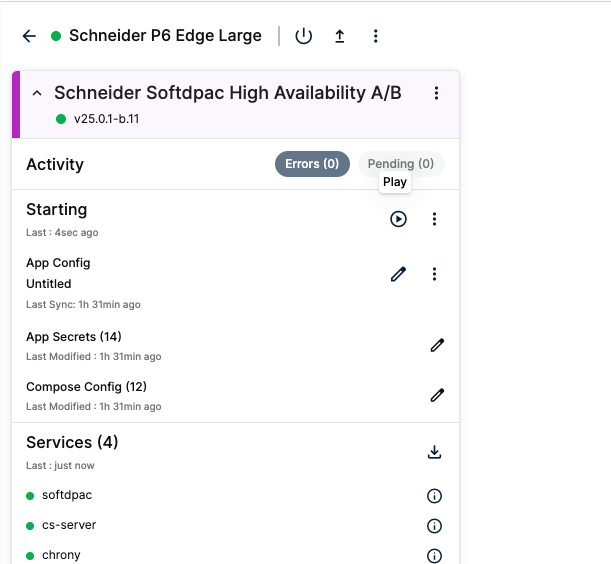Click the Schneider P6 Edge Large title
The height and width of the screenshot is (564, 611).
point(165,36)
